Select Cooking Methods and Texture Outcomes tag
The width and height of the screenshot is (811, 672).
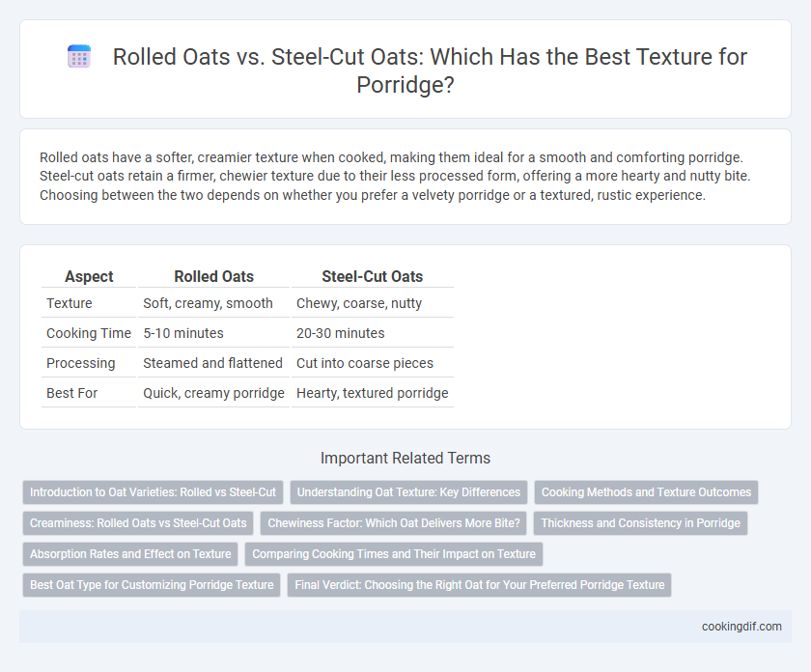(x=646, y=492)
